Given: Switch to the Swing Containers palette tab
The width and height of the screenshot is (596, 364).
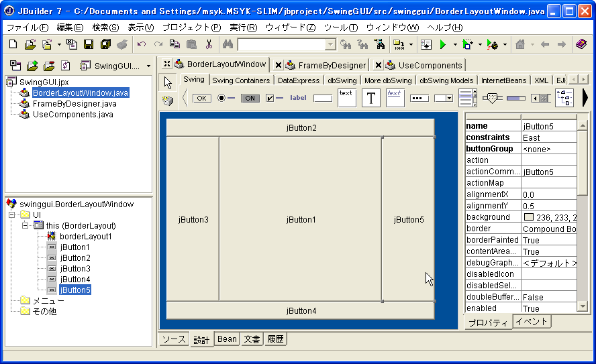Looking at the screenshot, I should [x=241, y=80].
